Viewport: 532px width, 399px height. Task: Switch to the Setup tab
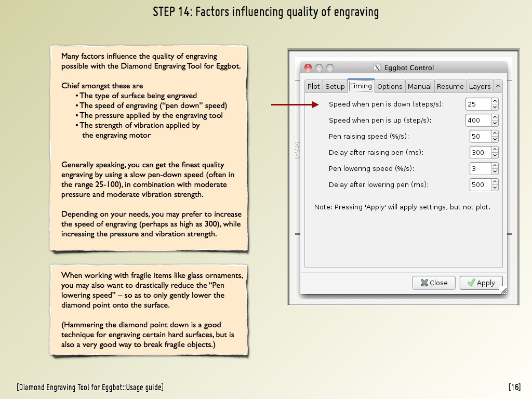[335, 86]
